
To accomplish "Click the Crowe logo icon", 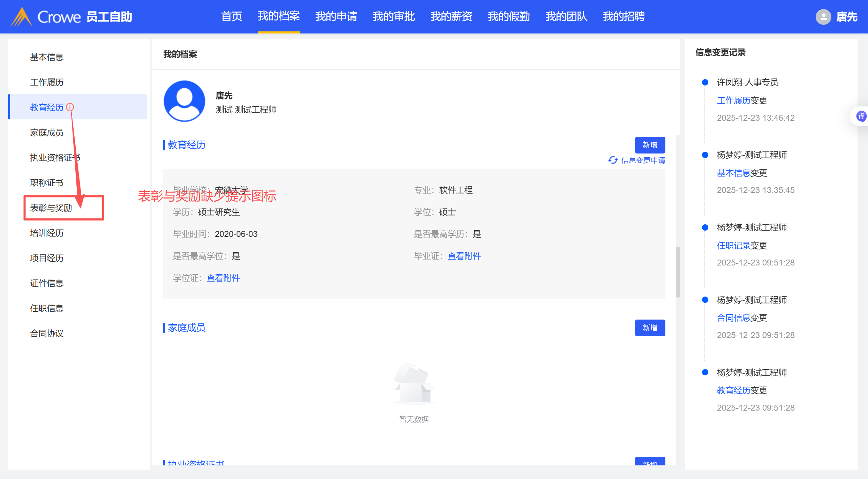I will coord(22,17).
